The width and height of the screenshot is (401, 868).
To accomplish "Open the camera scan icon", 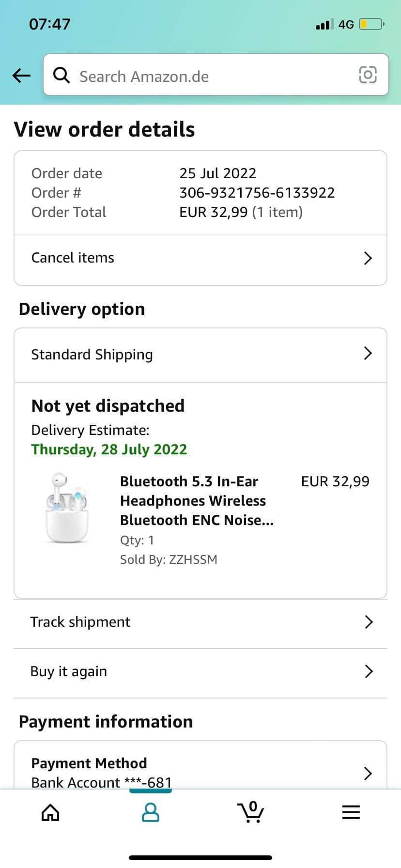I will pyautogui.click(x=368, y=75).
